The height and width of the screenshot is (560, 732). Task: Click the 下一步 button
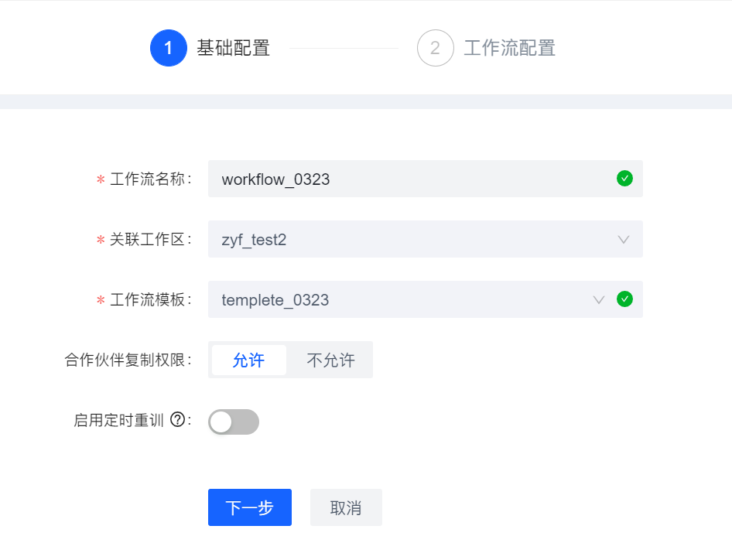click(x=250, y=507)
